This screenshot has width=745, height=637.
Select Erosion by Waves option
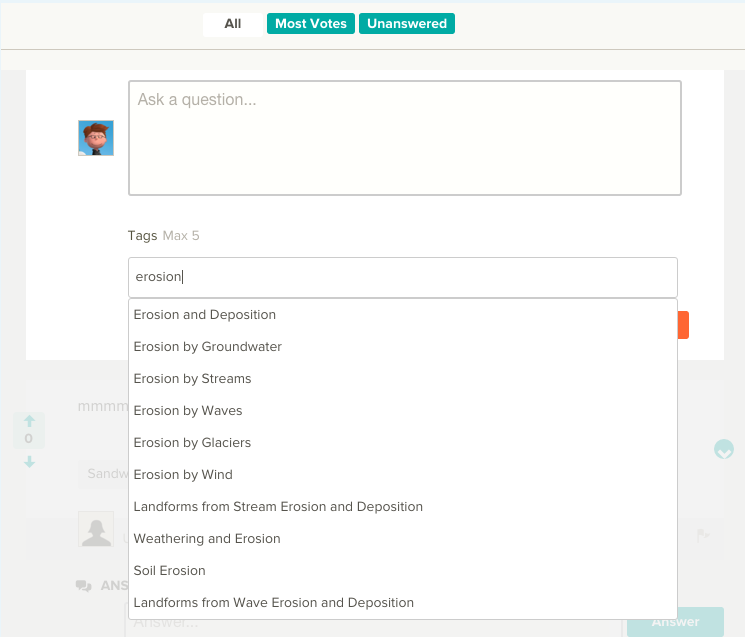pos(188,411)
